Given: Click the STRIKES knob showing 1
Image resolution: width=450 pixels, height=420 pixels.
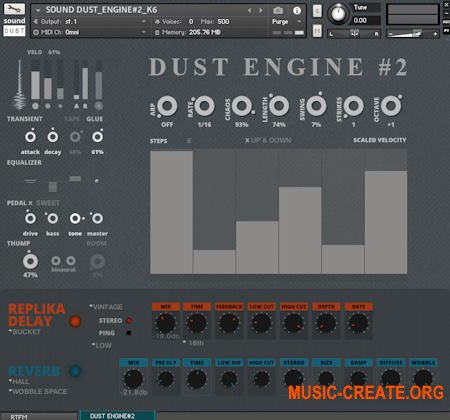Looking at the screenshot, I should tap(354, 106).
